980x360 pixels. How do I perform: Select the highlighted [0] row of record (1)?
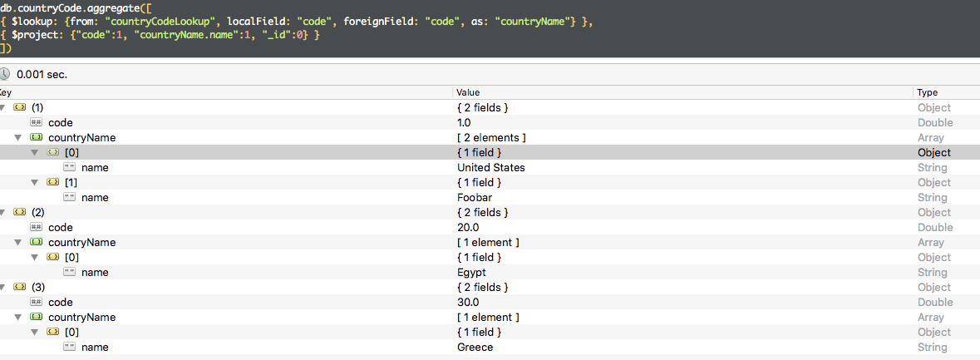click(249, 153)
